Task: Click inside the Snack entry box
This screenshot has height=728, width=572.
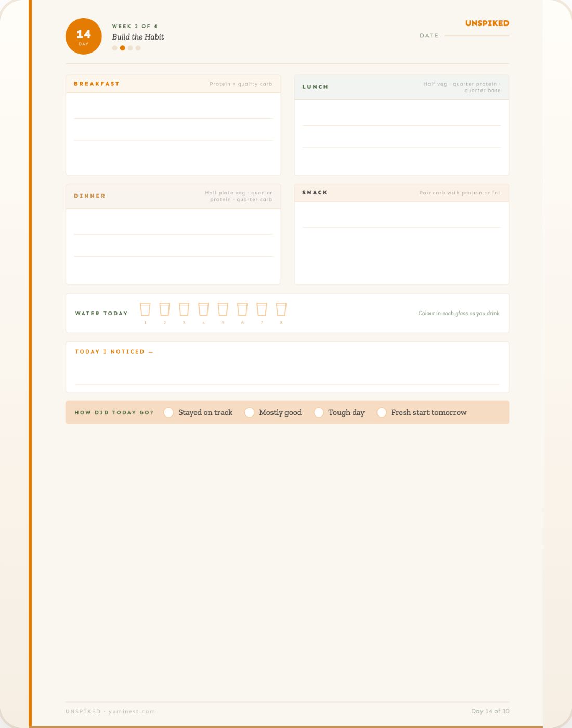Action: [401, 242]
